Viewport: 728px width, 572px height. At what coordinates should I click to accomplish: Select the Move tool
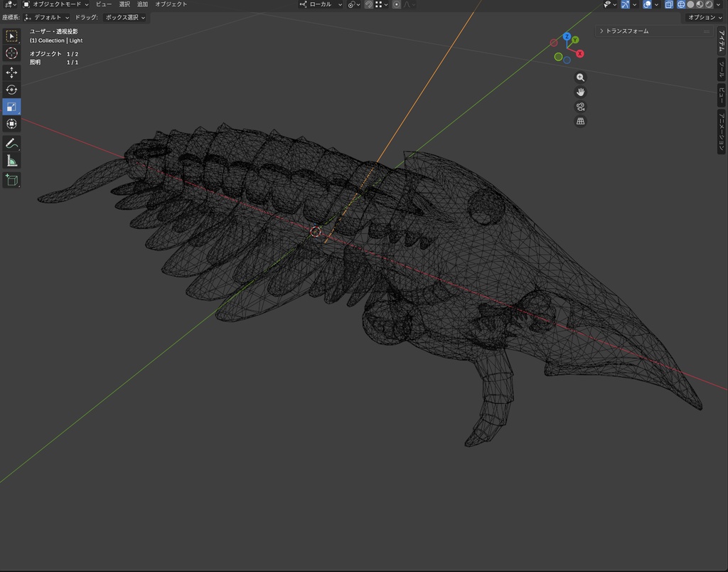pos(11,73)
